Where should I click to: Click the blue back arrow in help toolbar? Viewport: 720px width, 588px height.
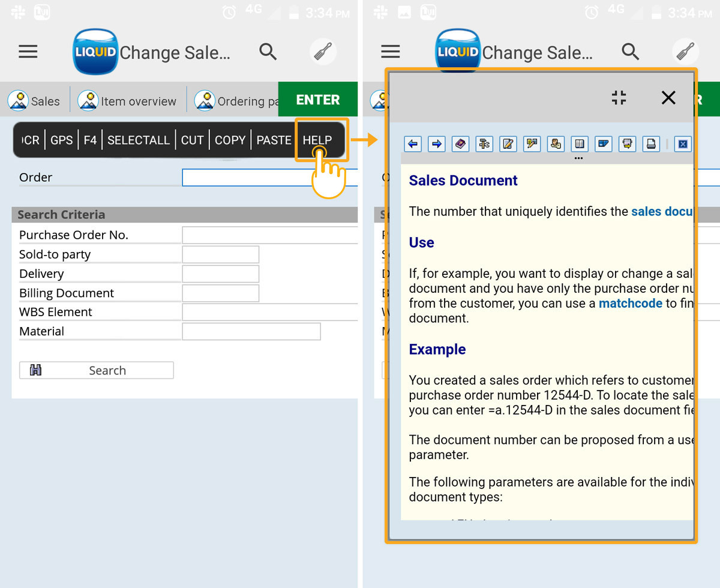point(413,144)
